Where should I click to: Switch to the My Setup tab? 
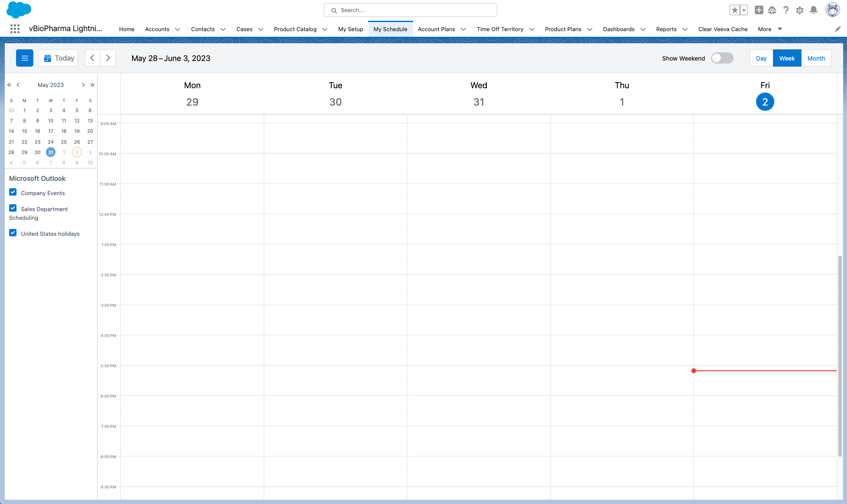tap(350, 29)
